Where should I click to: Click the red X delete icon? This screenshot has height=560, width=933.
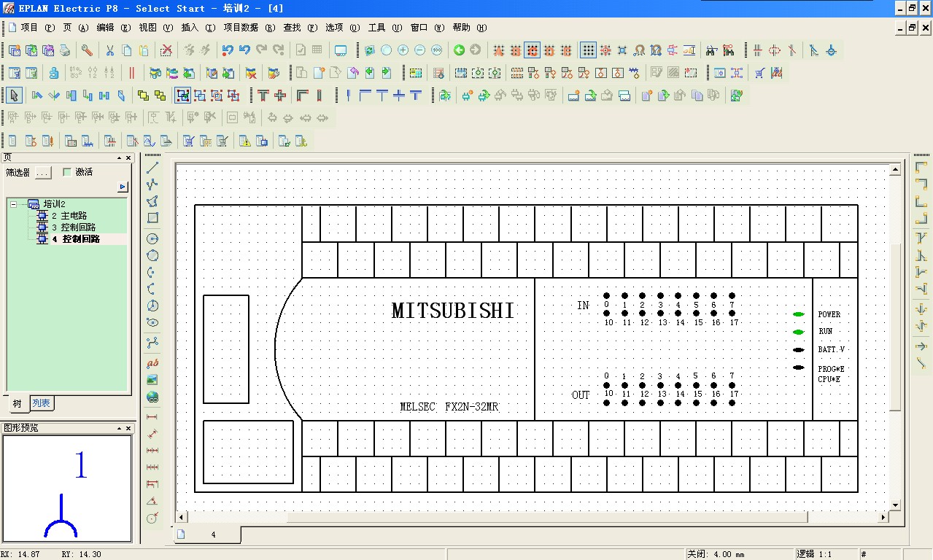click(x=166, y=50)
